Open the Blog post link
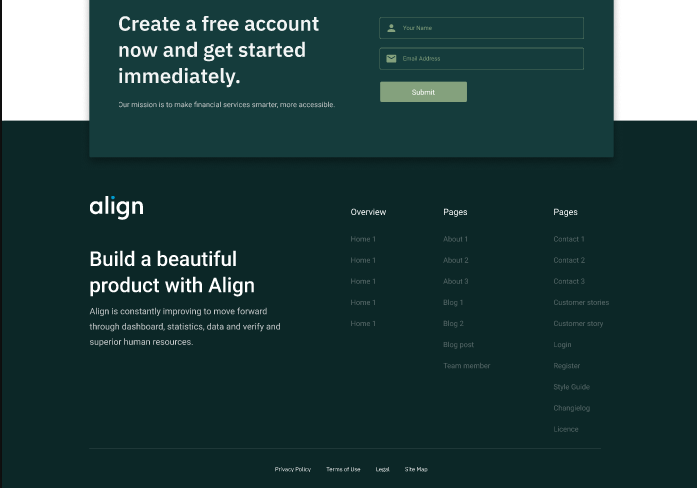 [x=458, y=345]
